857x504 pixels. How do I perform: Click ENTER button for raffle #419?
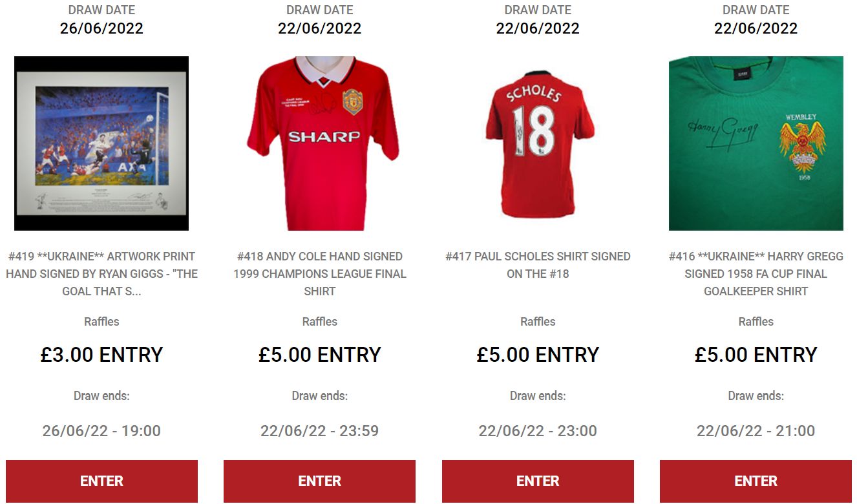pos(101,481)
